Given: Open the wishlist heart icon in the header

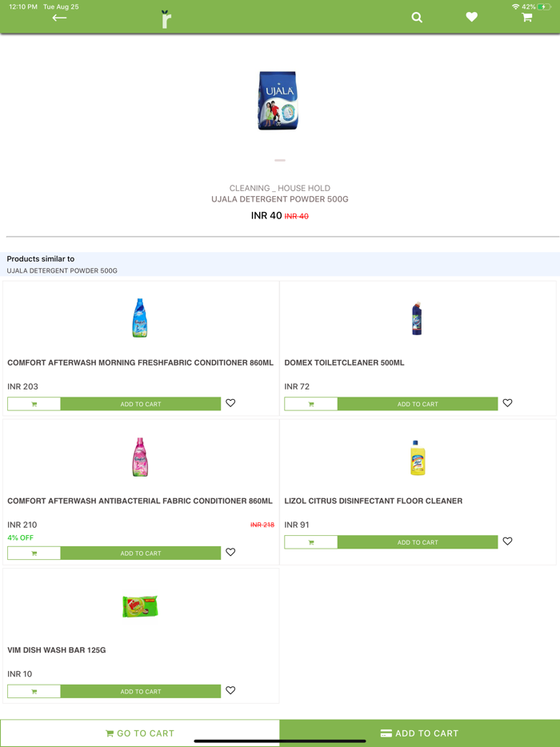Looking at the screenshot, I should 471,17.
